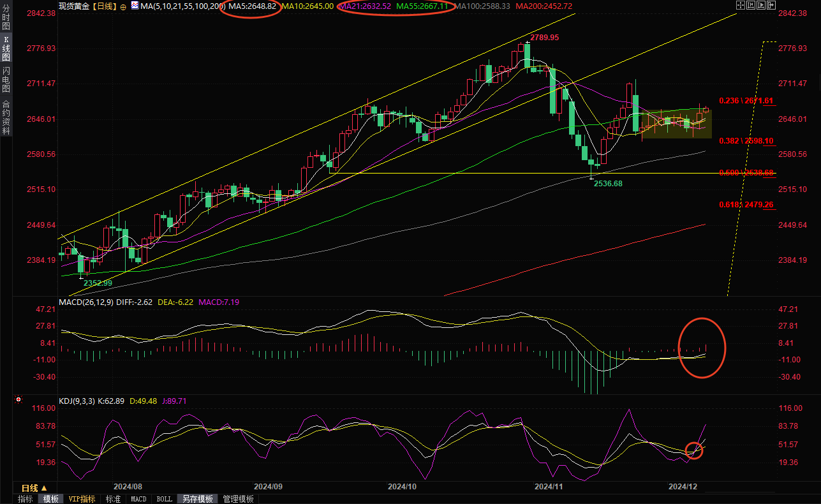Open the 合约资料 side tab
Viewport: 821px width, 504px height.
(x=6, y=117)
